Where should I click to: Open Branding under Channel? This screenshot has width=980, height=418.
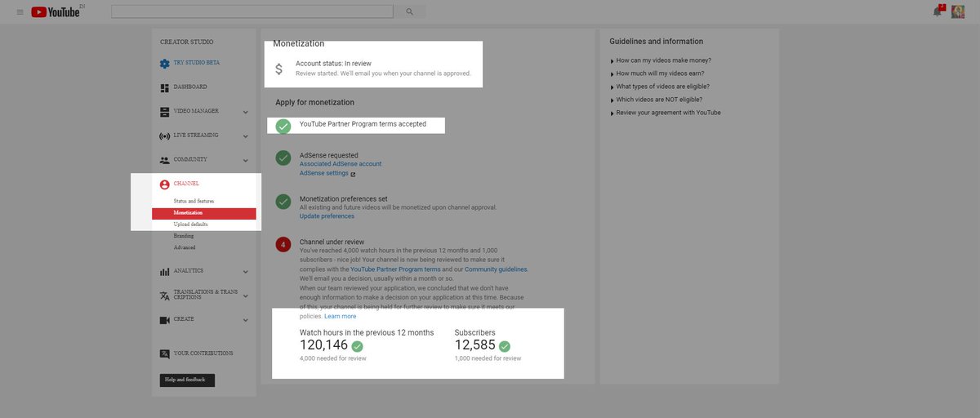click(184, 236)
